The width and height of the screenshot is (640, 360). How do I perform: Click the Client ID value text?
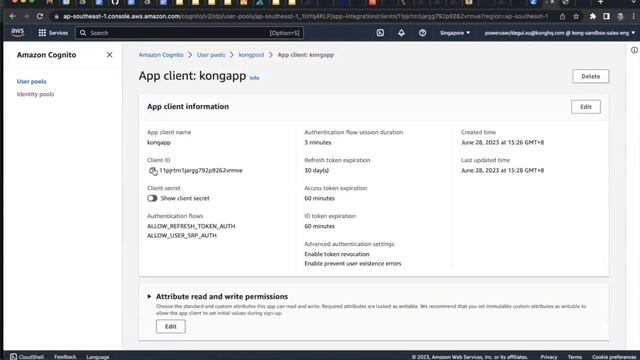click(x=201, y=170)
